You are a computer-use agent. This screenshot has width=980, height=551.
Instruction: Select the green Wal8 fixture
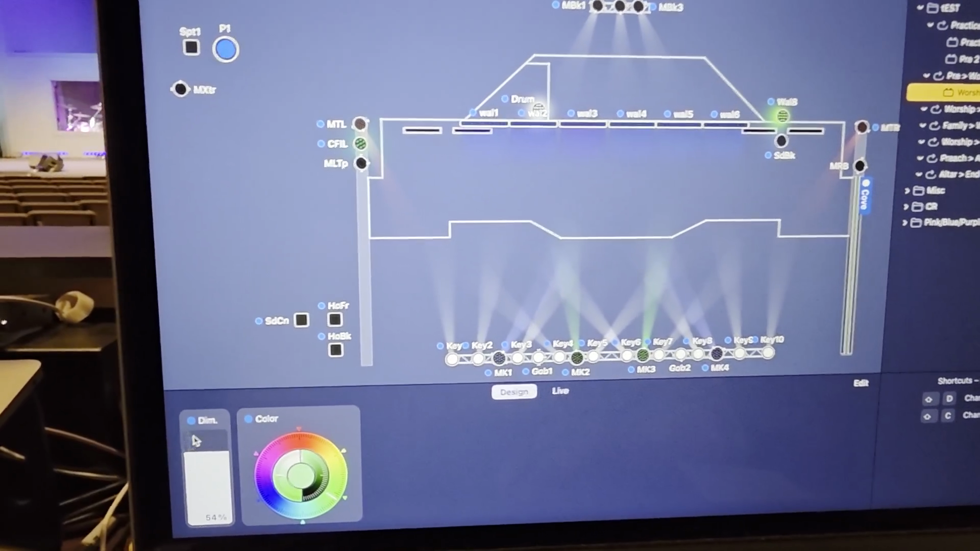(782, 116)
